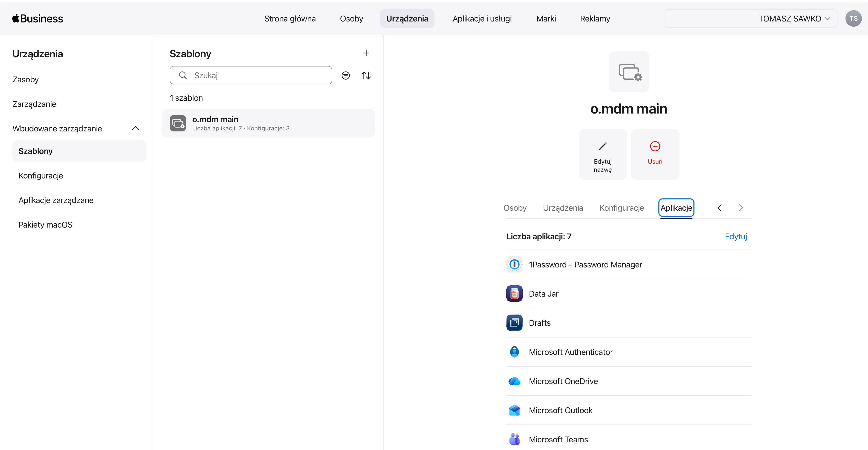The height and width of the screenshot is (450, 868).
Task: Go to Aplikacje zarządzane in sidebar
Action: (x=56, y=200)
